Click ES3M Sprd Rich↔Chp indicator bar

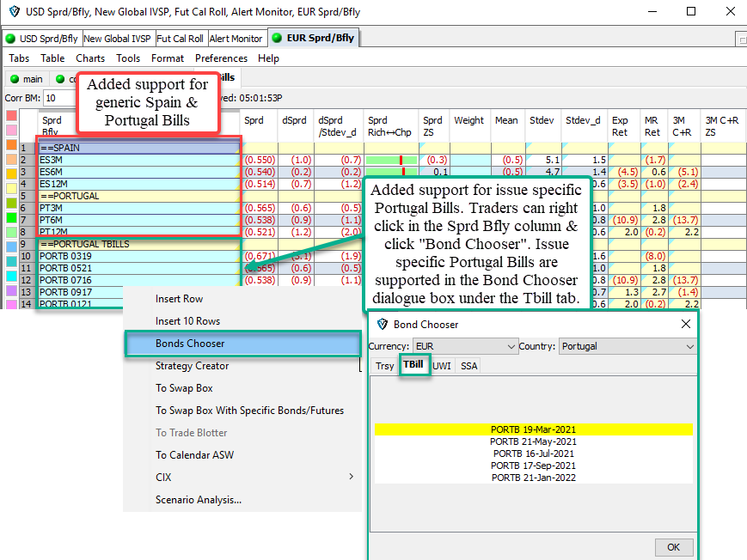coord(391,160)
